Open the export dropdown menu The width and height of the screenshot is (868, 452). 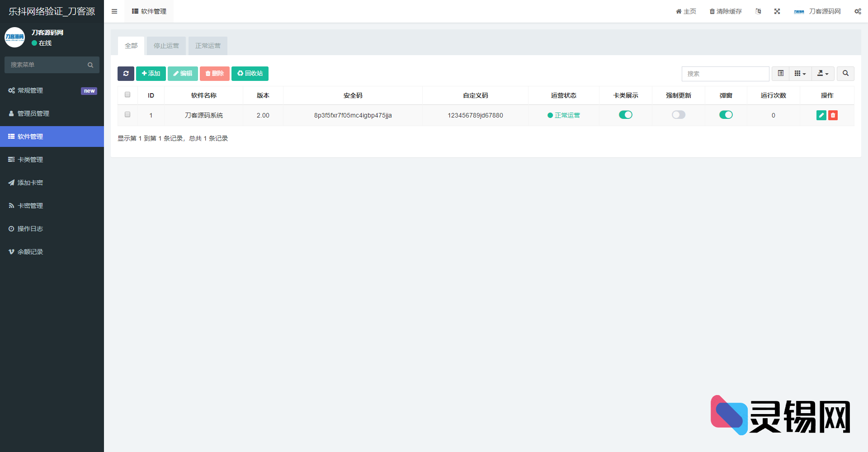coord(823,73)
